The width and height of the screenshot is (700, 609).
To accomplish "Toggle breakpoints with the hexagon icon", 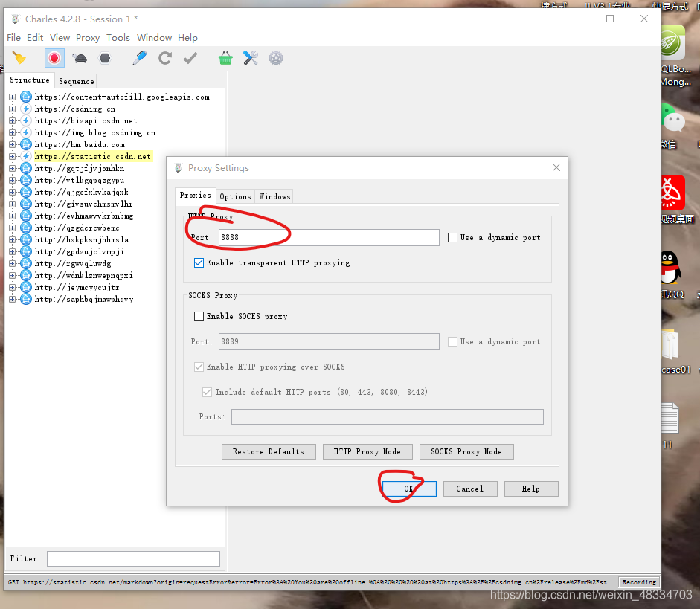I will (x=105, y=58).
